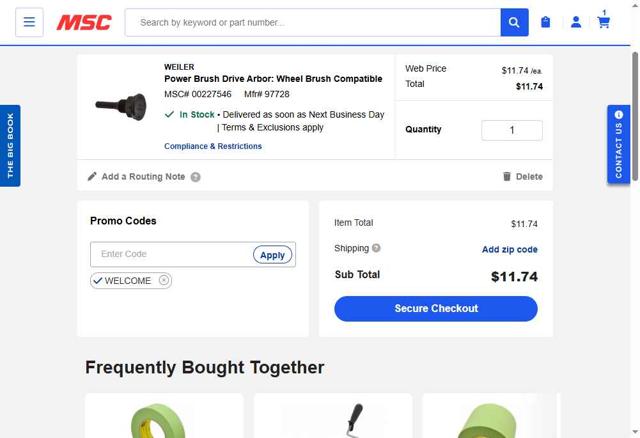The width and height of the screenshot is (640, 438).
Task: Click Add zip code link
Action: (509, 250)
